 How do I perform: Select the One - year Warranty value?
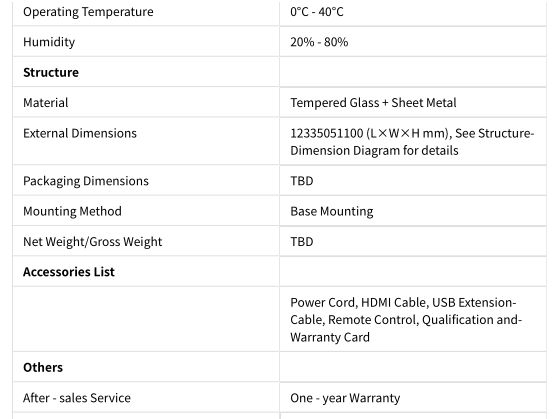click(x=345, y=398)
